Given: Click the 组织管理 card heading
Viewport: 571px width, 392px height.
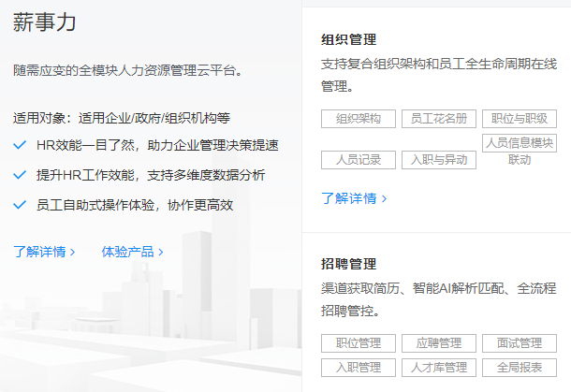Looking at the screenshot, I should tap(348, 39).
